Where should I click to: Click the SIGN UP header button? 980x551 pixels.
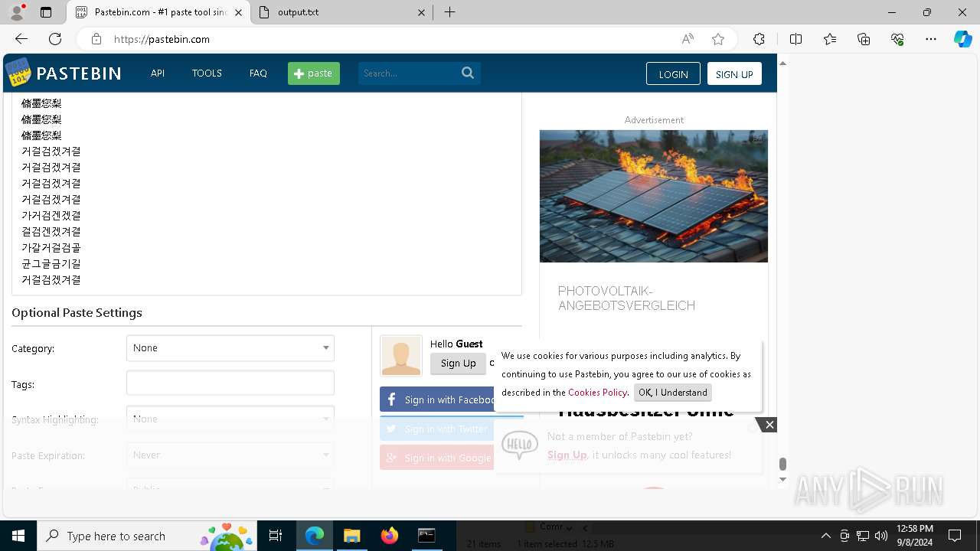[734, 73]
